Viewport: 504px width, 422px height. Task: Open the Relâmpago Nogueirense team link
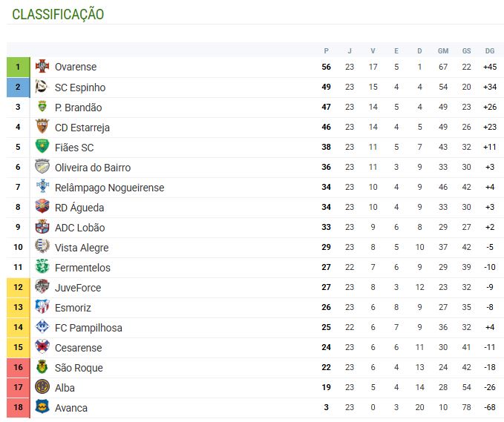tap(109, 188)
